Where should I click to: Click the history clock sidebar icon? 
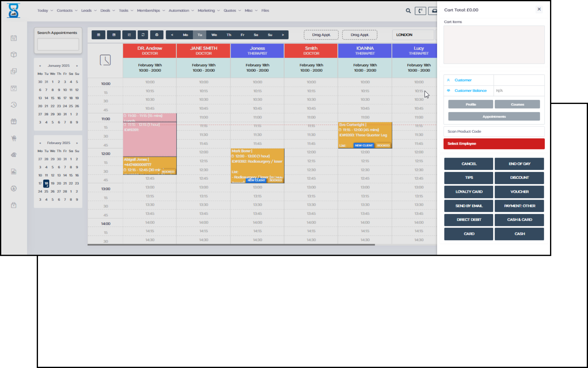coord(14,105)
